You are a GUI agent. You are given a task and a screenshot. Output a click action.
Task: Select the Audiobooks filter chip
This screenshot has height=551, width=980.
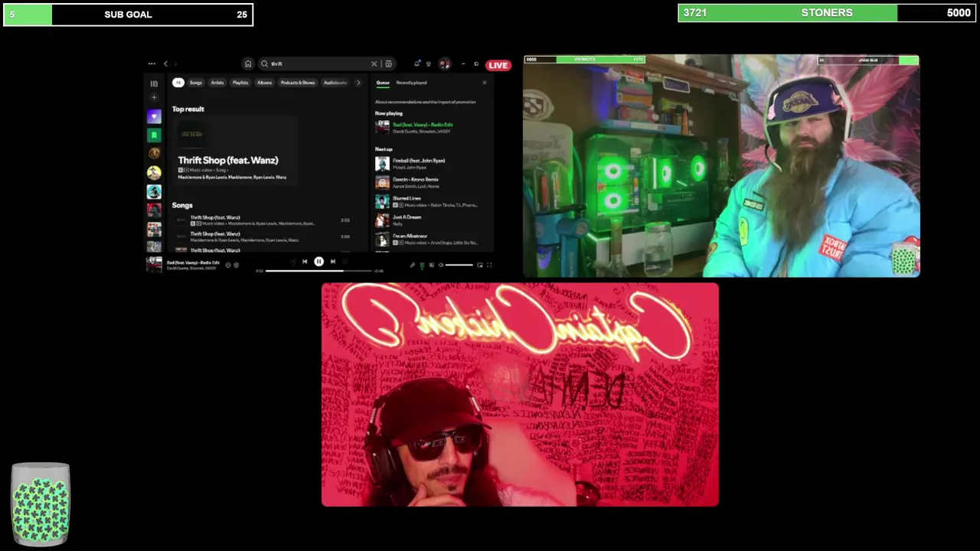coord(335,83)
